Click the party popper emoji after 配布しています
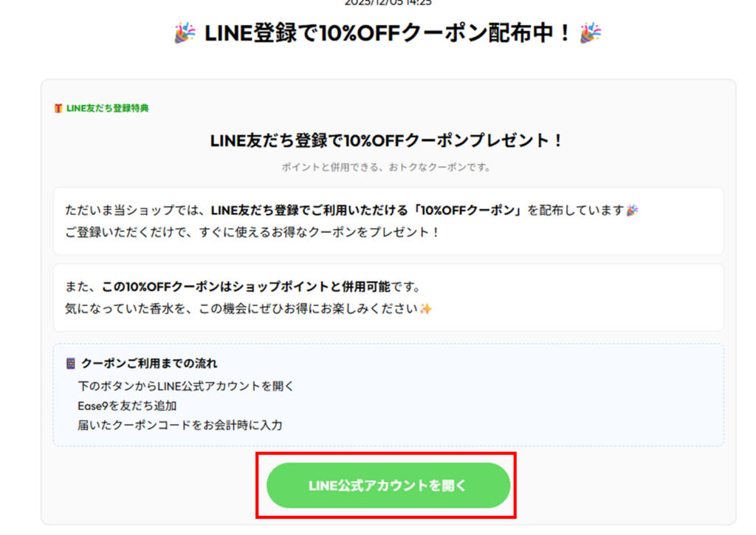The image size is (756, 535). [x=632, y=211]
